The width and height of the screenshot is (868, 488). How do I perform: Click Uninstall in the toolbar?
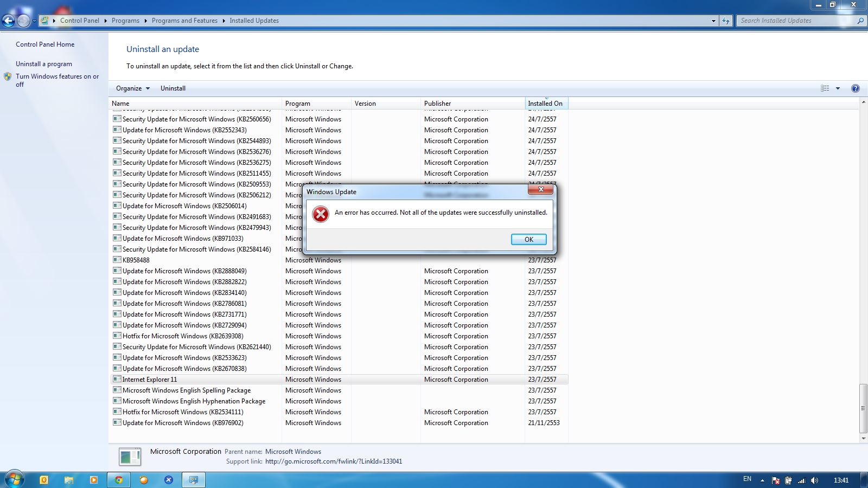click(x=173, y=88)
